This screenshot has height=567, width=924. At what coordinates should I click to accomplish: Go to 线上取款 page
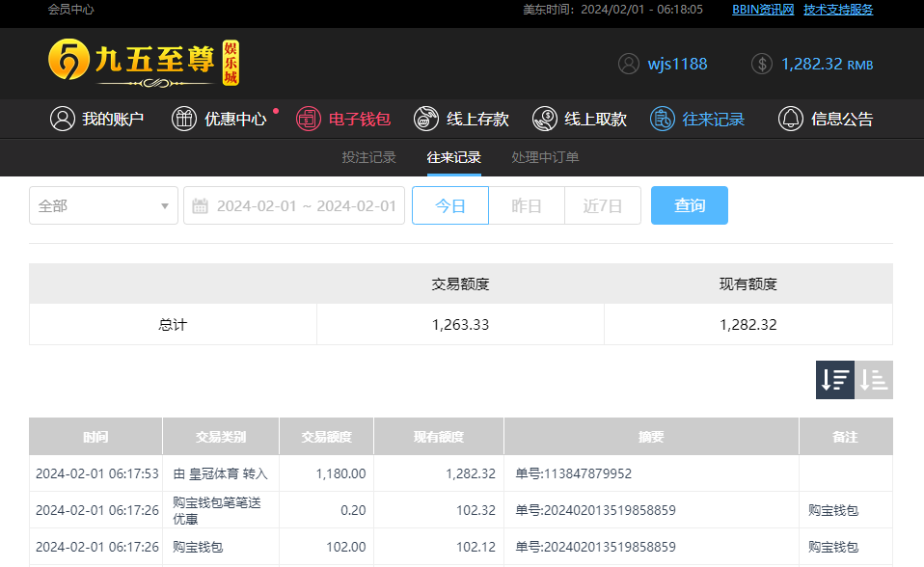click(x=580, y=119)
